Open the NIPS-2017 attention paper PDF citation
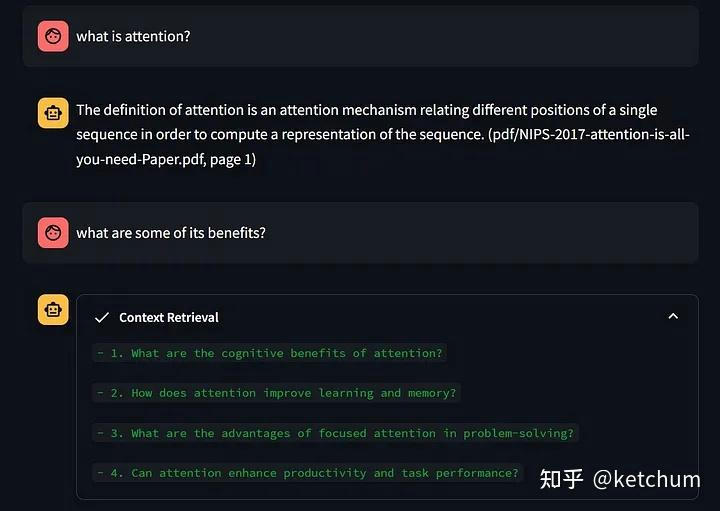Image resolution: width=720 pixels, height=511 pixels. [588, 134]
